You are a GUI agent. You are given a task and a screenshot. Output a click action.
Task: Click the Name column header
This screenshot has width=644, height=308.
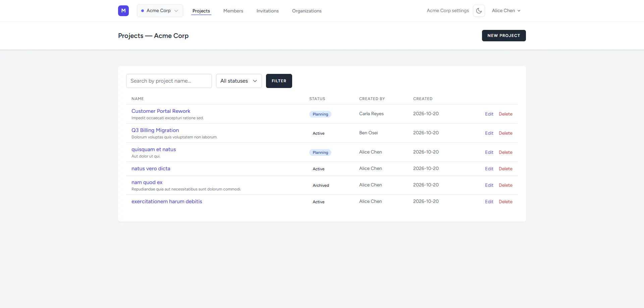point(138,99)
